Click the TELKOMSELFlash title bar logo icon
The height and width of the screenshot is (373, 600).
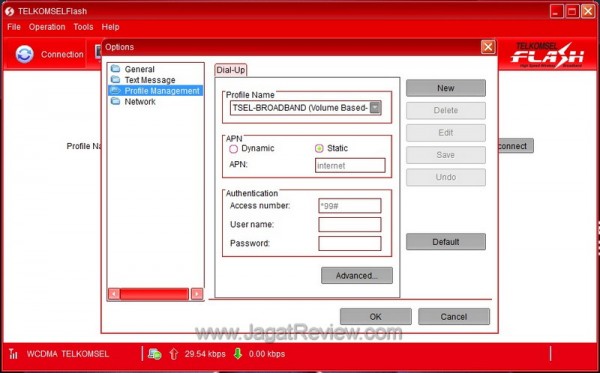(9, 11)
